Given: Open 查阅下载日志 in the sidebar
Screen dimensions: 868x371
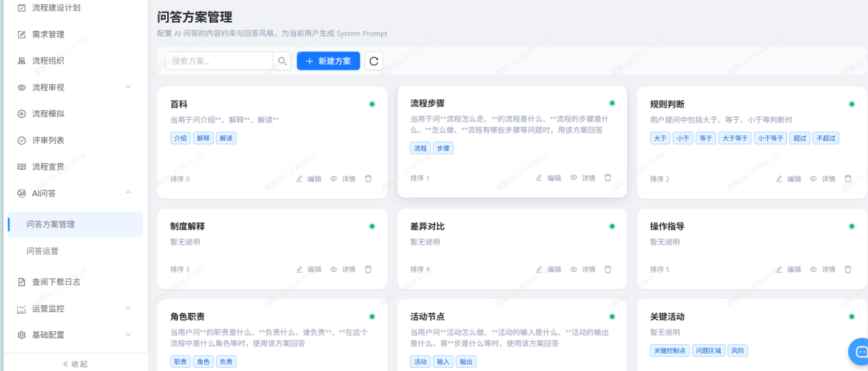Looking at the screenshot, I should coord(56,281).
